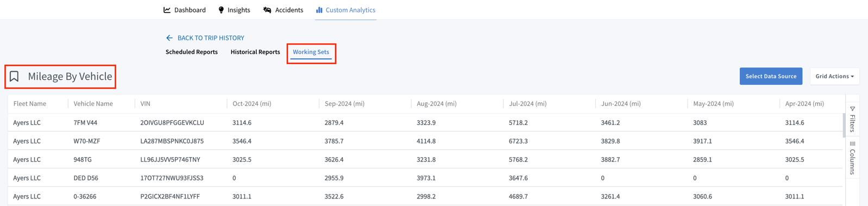Screen dimensions: 868x206
Task: Switch to Scheduled Reports
Action: [192, 52]
